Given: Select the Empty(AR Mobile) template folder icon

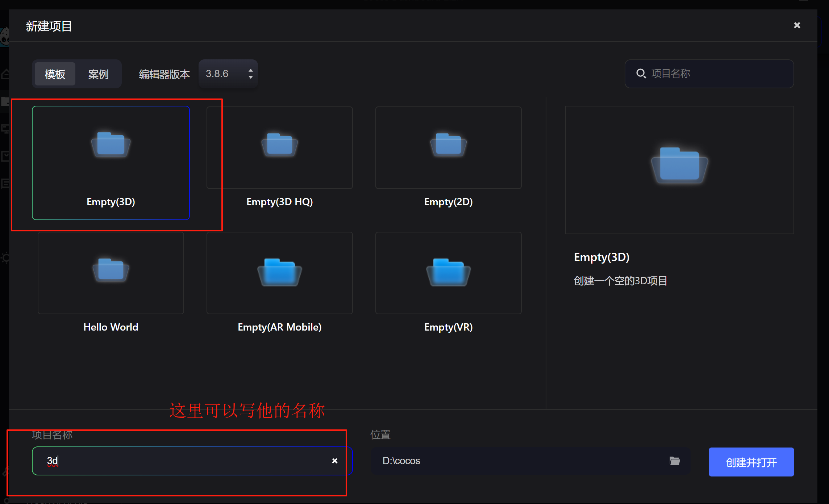Looking at the screenshot, I should pyautogui.click(x=279, y=272).
